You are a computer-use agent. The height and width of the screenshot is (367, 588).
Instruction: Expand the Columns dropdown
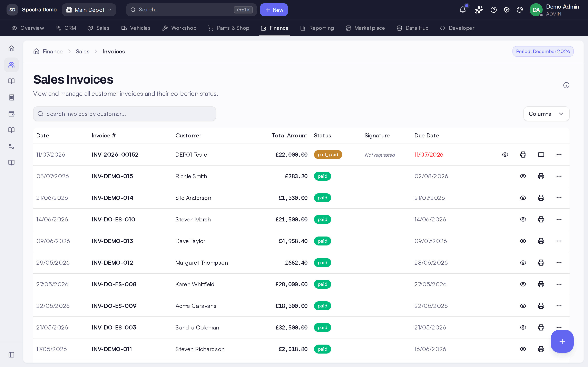546,114
